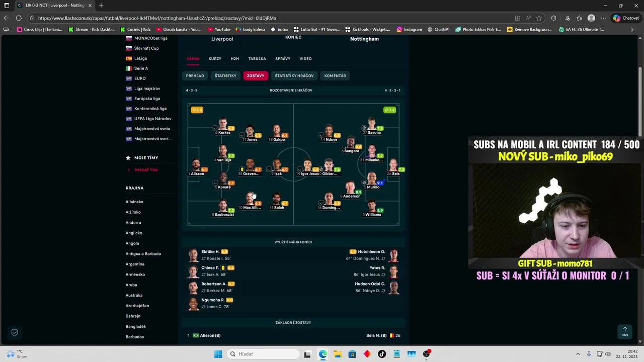The image size is (644, 362).
Task: Click Salah's player photo on pitch
Action: point(276,198)
